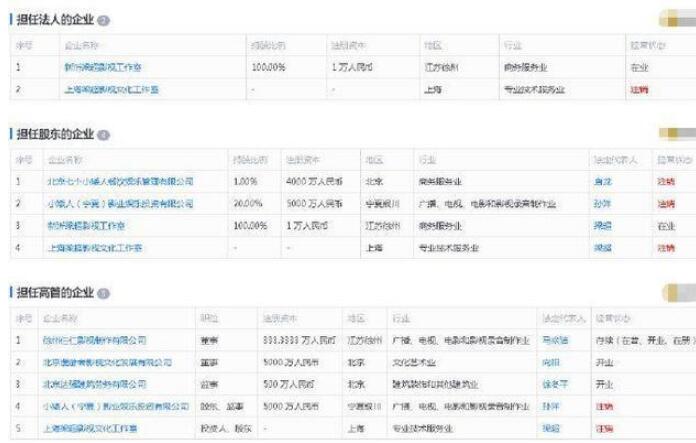696x443 pixels.
Task: Click the count badge beside 担任股东的企业 heading
Action: click(103, 135)
